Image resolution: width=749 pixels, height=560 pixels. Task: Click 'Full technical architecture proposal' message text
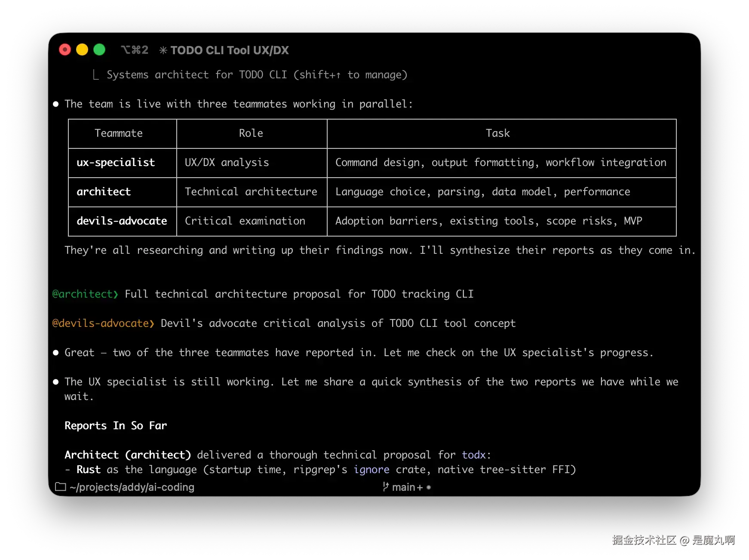point(299,294)
